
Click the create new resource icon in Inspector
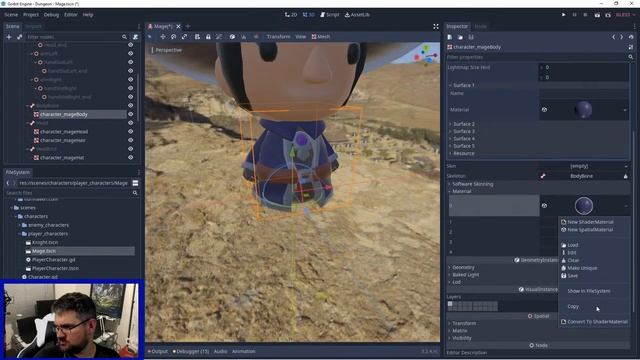pyautogui.click(x=450, y=37)
